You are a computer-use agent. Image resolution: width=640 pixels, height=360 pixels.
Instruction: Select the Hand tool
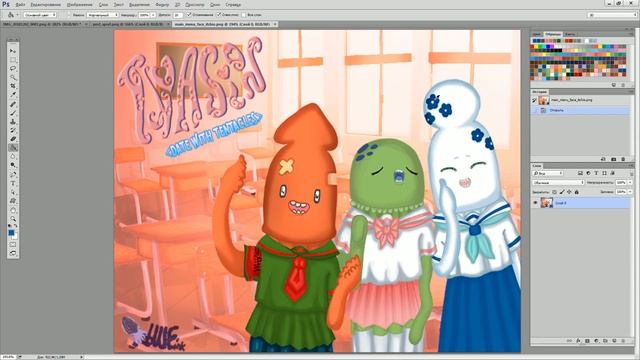pos(13,210)
